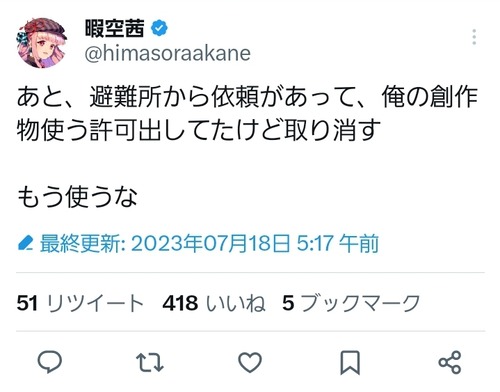Open the @himasoraakane handle link
Image resolution: width=500 pixels, height=392 pixels.
pyautogui.click(x=167, y=54)
